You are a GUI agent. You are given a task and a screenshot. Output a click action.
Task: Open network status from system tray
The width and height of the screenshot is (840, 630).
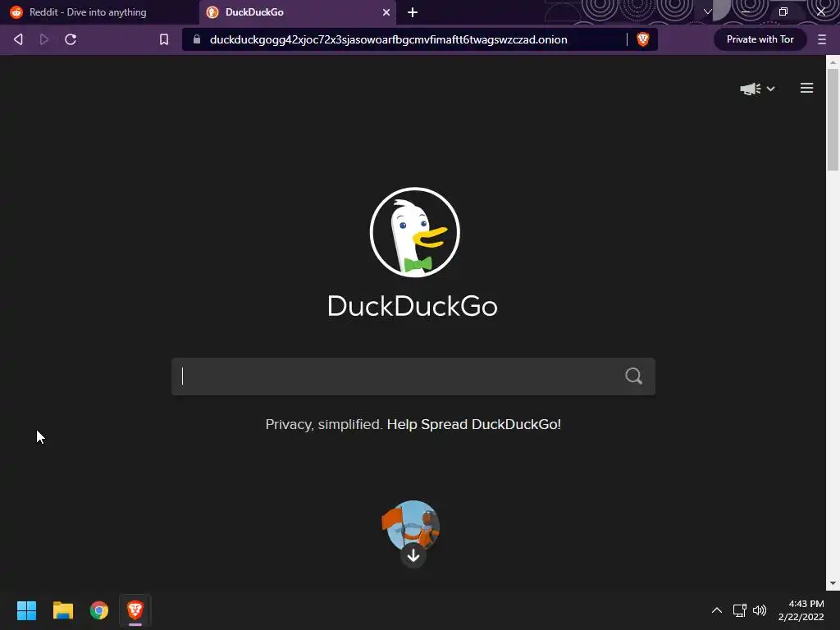point(739,610)
